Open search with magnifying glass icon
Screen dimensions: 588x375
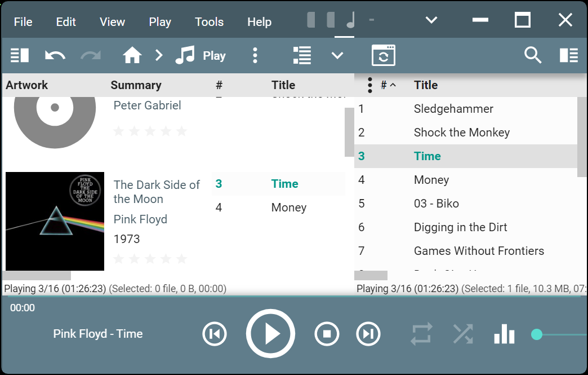[x=532, y=55]
